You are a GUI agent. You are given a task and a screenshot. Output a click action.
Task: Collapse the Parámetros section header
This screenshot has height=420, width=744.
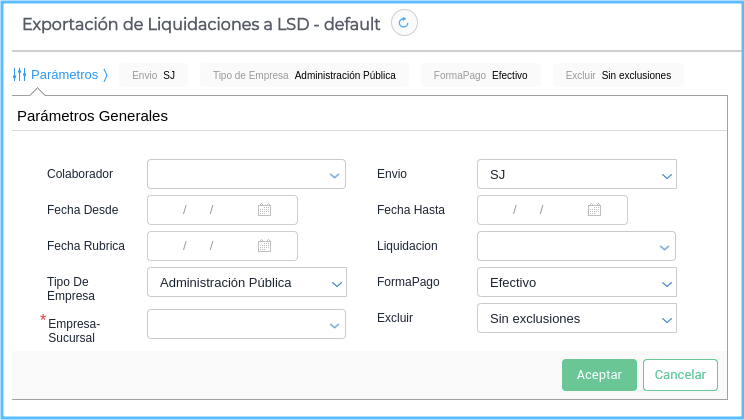[64, 75]
